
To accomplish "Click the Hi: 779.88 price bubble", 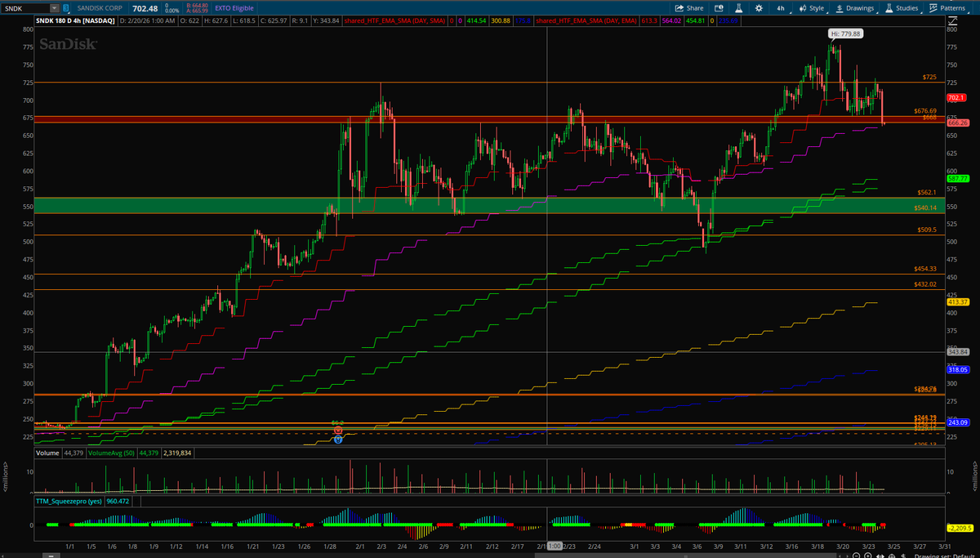I will (x=845, y=33).
